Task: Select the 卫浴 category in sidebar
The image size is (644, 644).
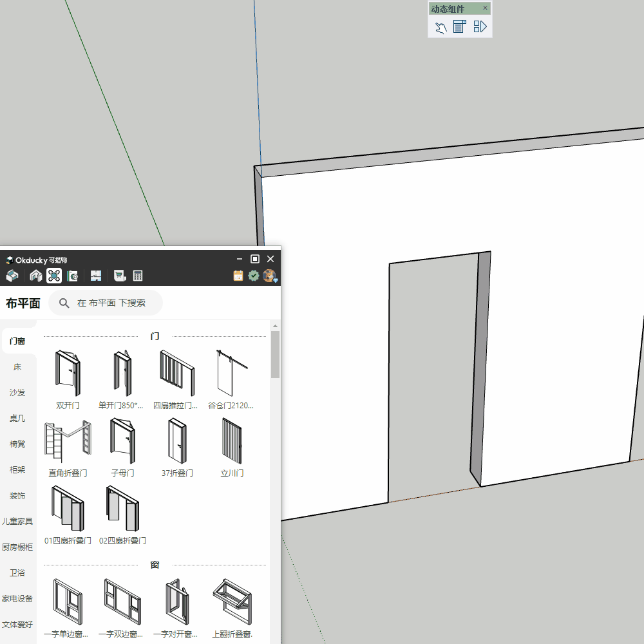Action: (17, 573)
